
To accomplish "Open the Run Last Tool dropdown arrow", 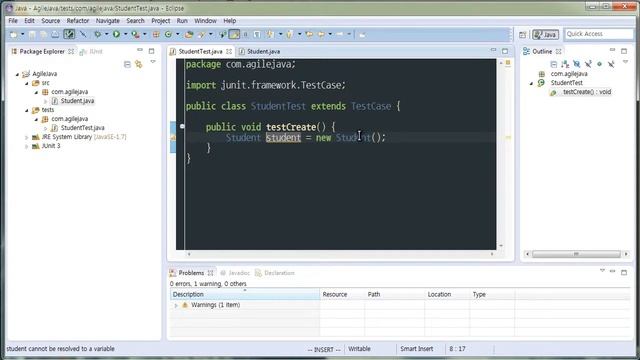I will [x=144, y=34].
